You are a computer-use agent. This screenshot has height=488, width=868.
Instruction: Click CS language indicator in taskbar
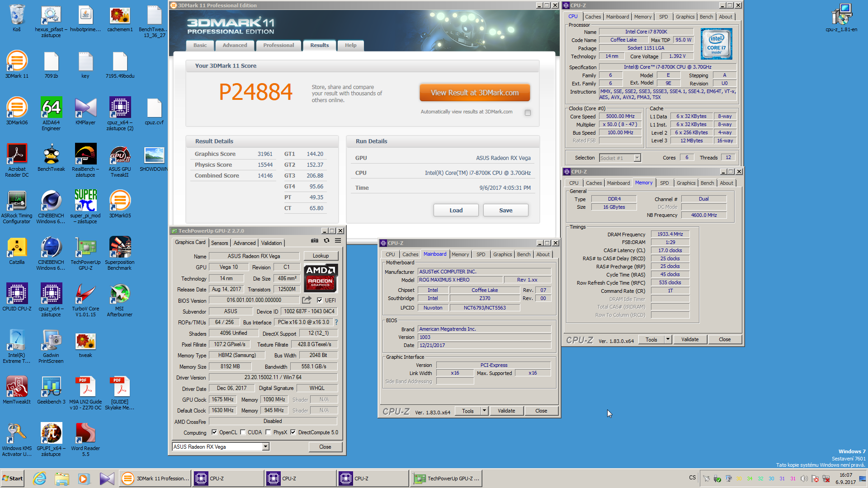[692, 478]
